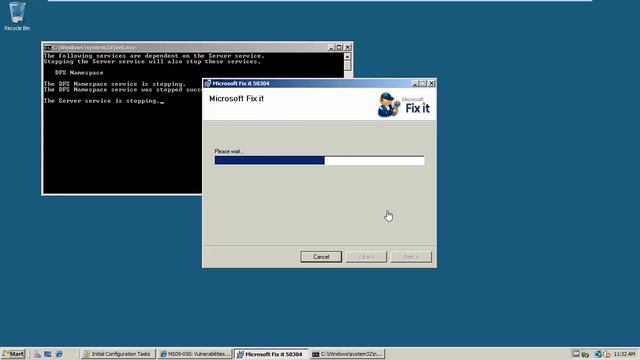The width and height of the screenshot is (640, 360).
Task: Minimize the net.exe command prompt window
Action: tap(331, 47)
